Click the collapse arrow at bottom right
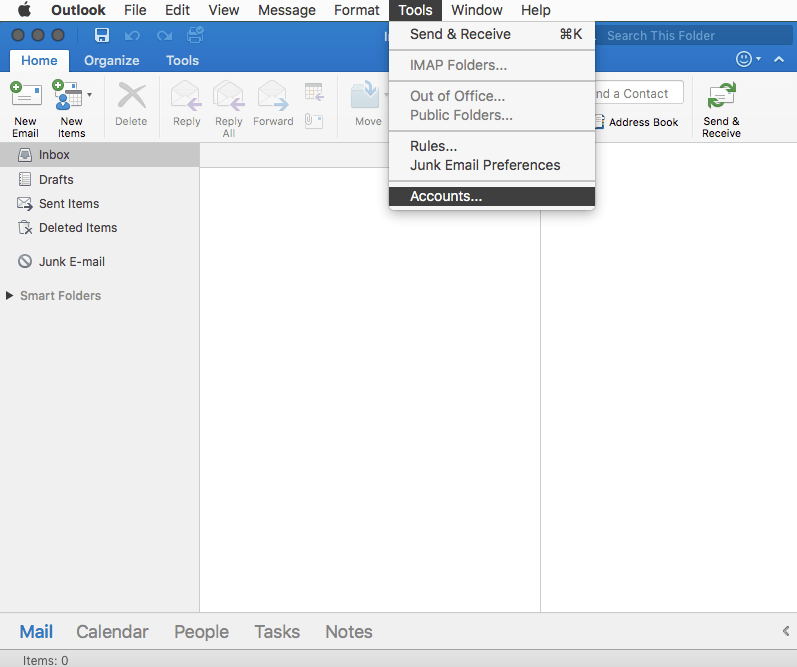 (786, 631)
